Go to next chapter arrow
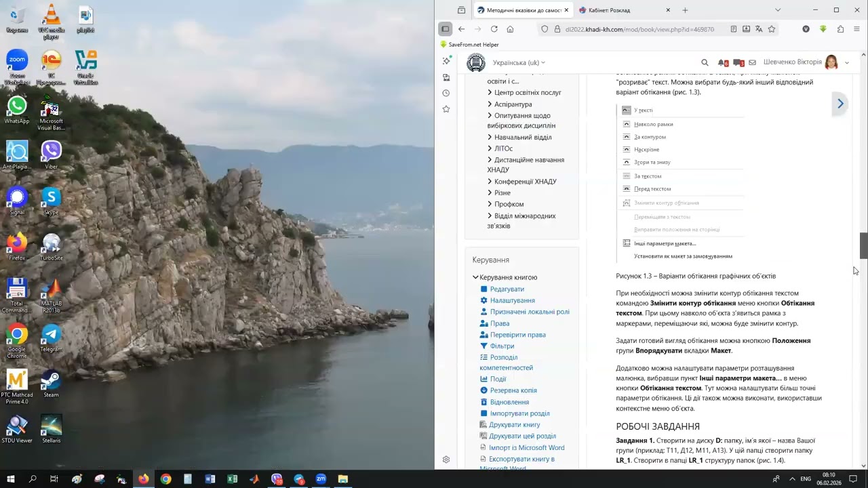 [x=840, y=104]
